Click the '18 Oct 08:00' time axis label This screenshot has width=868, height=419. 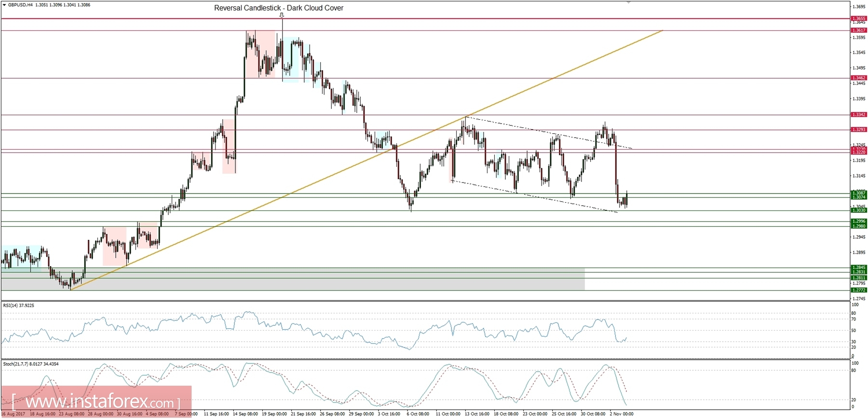click(506, 414)
